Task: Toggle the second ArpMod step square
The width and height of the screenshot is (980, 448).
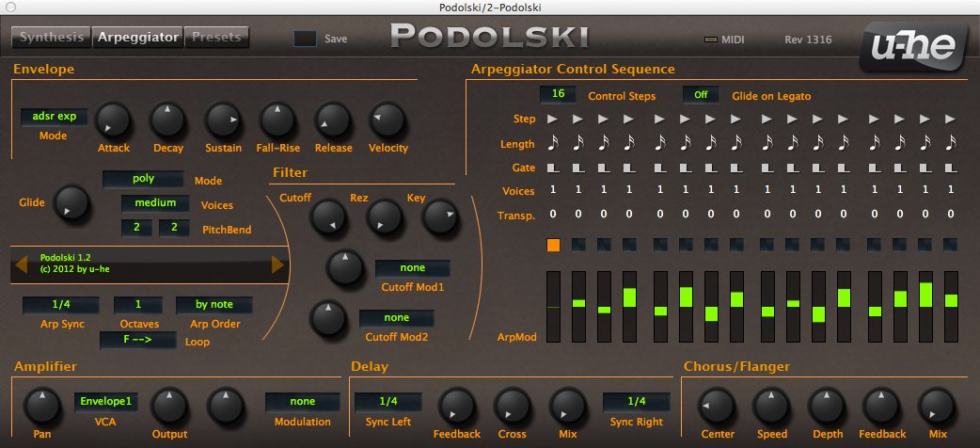Action: pyautogui.click(x=578, y=245)
